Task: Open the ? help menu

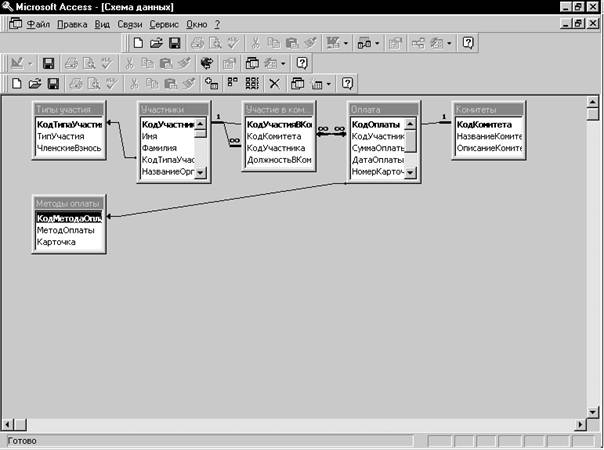Action: click(217, 24)
